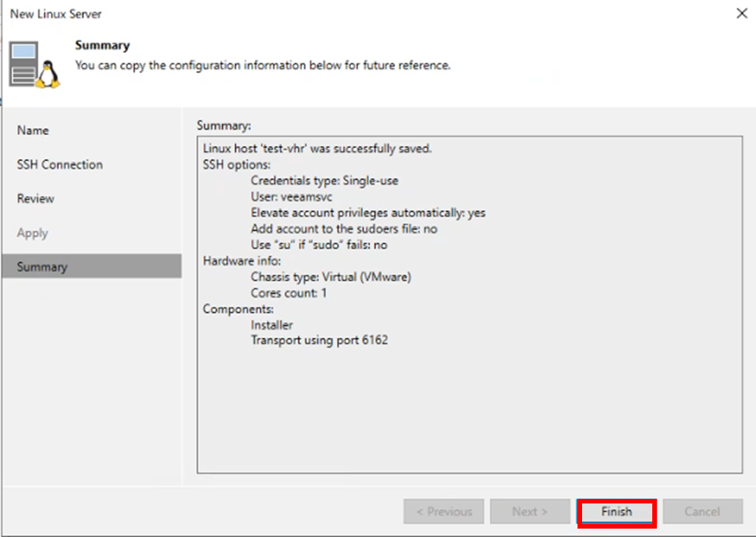Click the disabled Next button

click(530, 512)
